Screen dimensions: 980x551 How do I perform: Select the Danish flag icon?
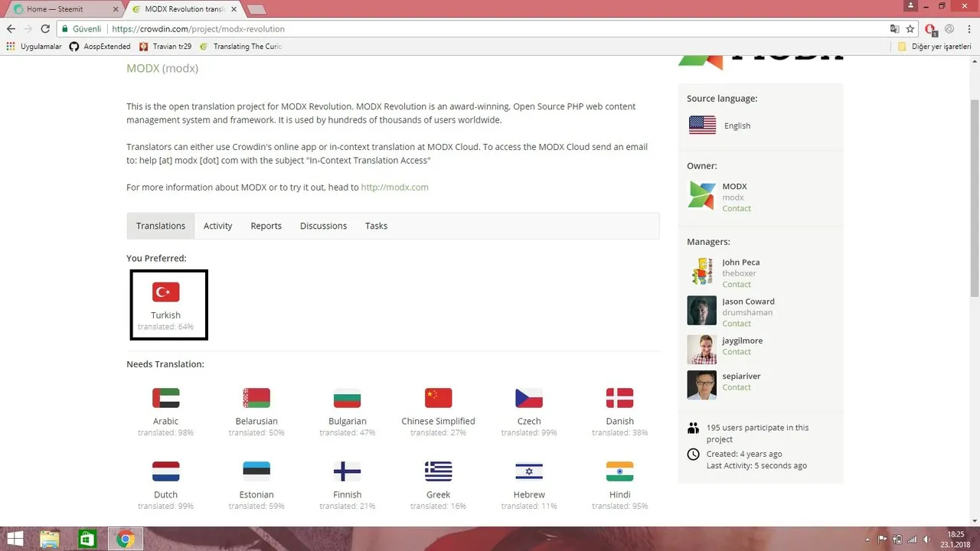pos(620,398)
